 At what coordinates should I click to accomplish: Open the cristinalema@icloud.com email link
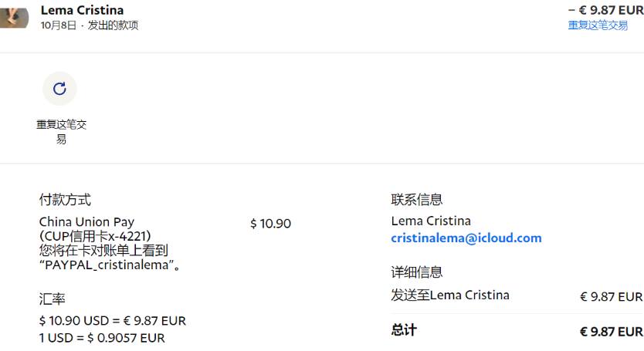click(x=466, y=238)
